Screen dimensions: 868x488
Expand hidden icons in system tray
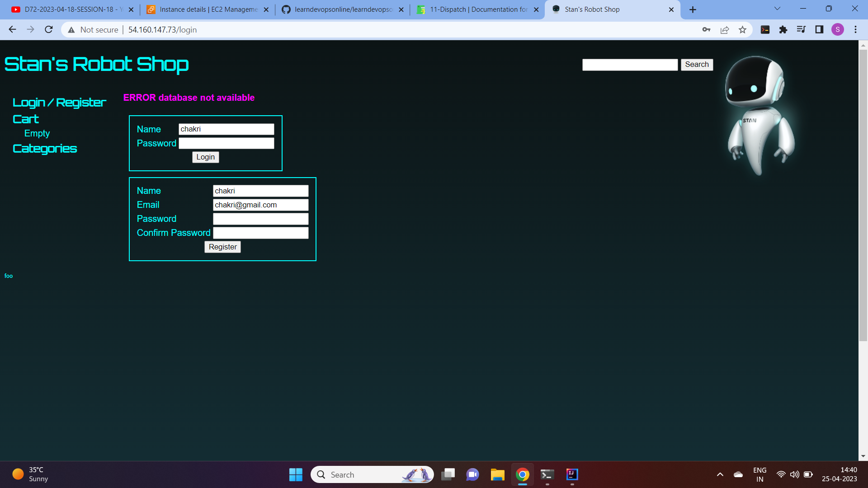tap(720, 474)
